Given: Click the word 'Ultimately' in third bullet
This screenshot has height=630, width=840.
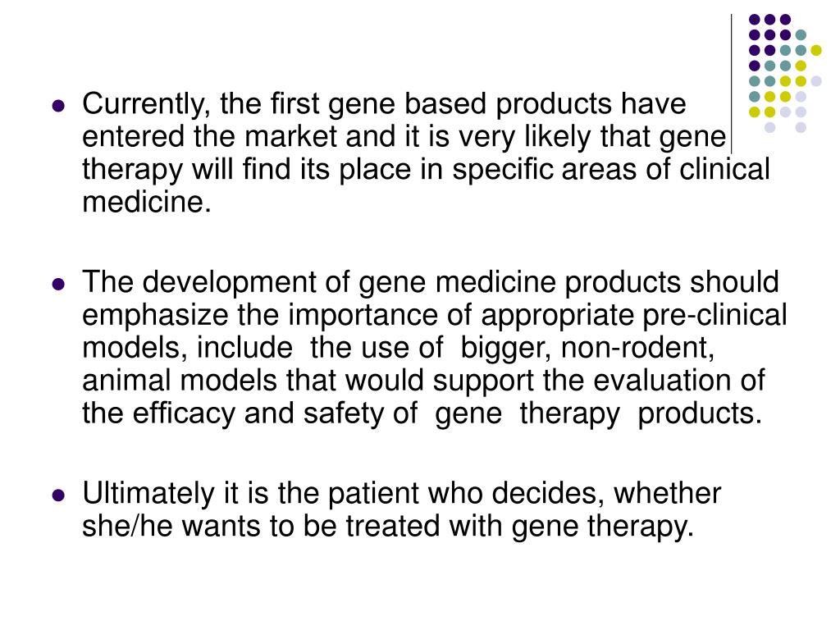Looking at the screenshot, I should tap(148, 494).
